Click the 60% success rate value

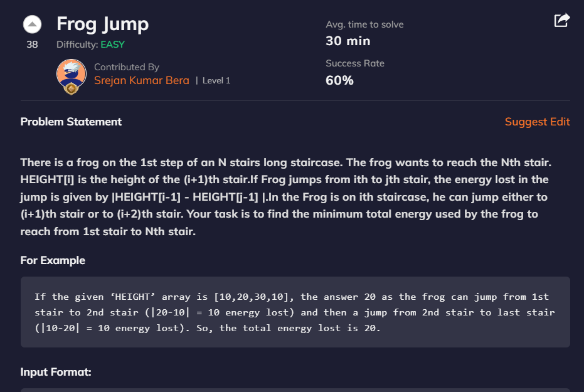[339, 80]
